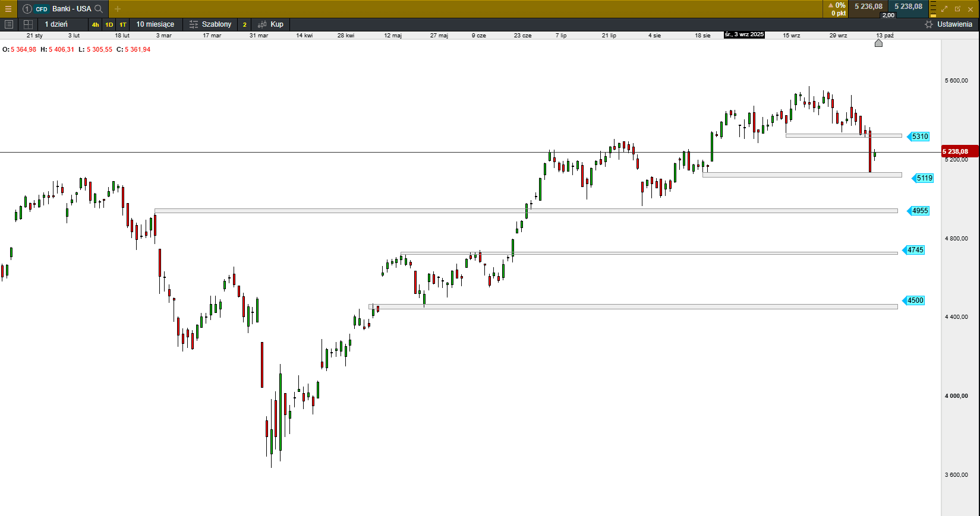This screenshot has height=516, width=980.
Task: Select the 'Banki - USA' chart tab
Action: tap(71, 9)
